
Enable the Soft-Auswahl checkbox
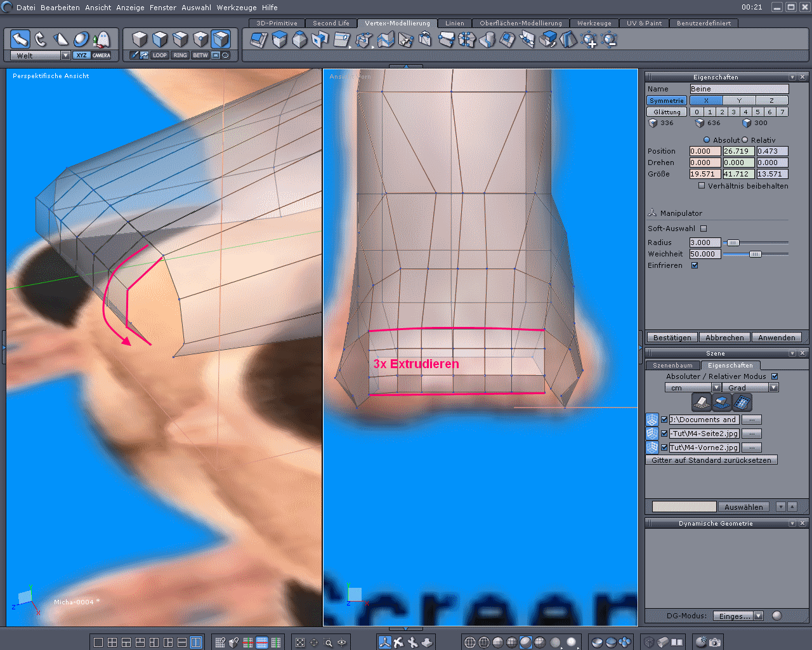(704, 229)
